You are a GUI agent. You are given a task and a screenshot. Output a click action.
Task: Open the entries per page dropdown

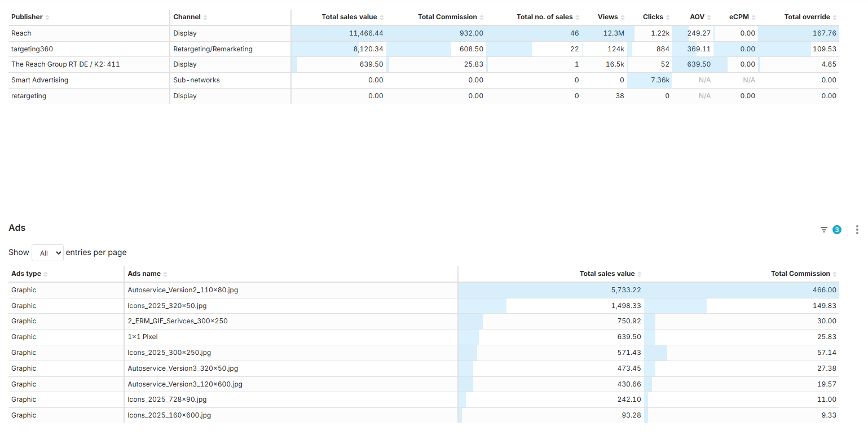[x=47, y=253]
